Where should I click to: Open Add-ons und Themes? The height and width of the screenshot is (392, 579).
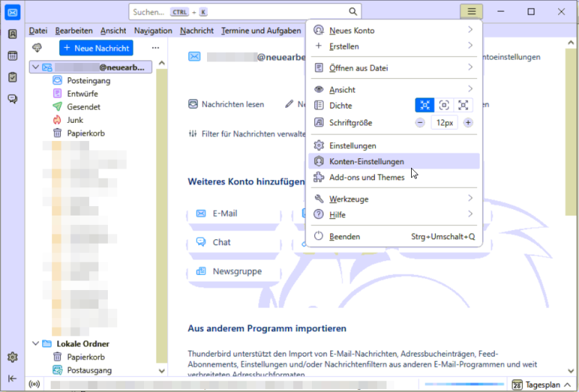[x=394, y=177]
